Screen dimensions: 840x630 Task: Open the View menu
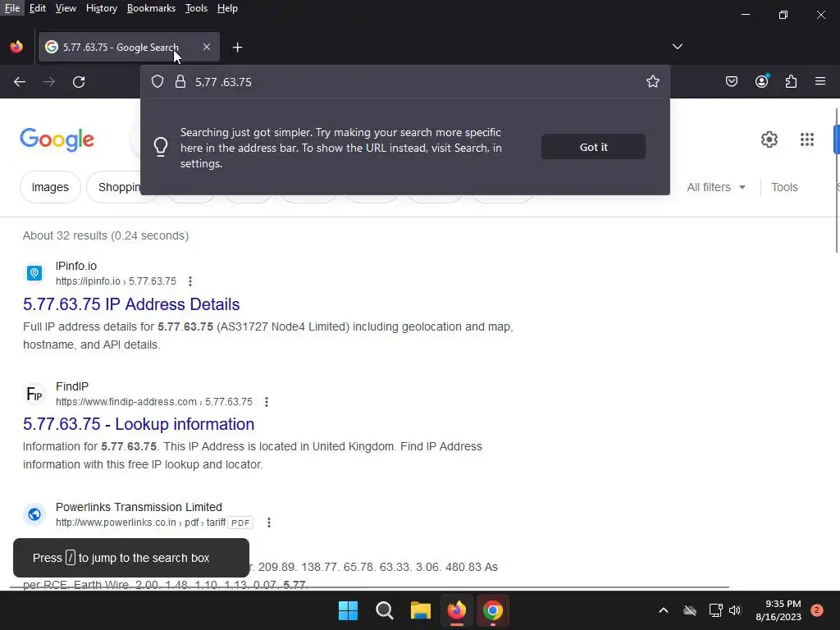click(66, 8)
